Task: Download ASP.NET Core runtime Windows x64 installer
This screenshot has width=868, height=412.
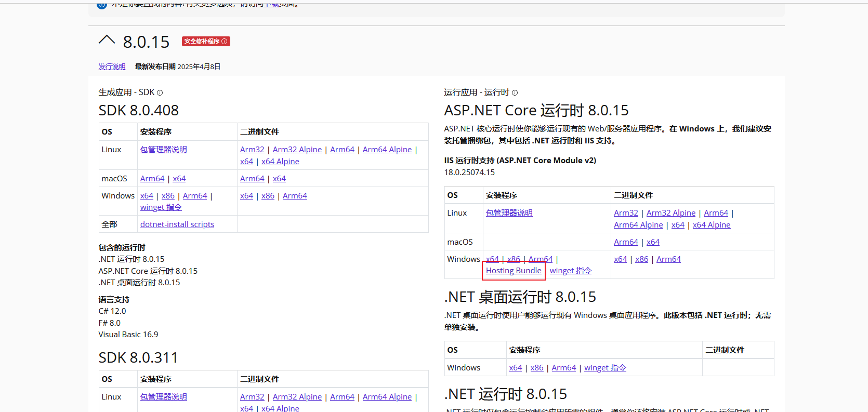Action: pyautogui.click(x=492, y=258)
